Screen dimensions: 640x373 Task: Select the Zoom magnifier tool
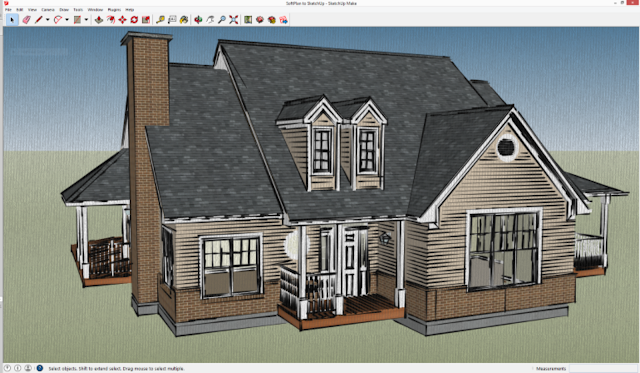[222, 20]
